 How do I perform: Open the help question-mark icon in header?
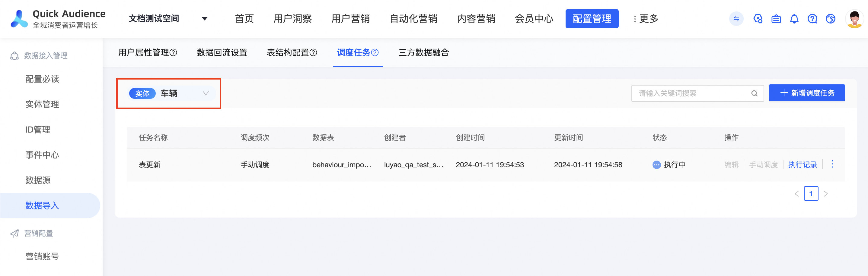click(x=812, y=19)
